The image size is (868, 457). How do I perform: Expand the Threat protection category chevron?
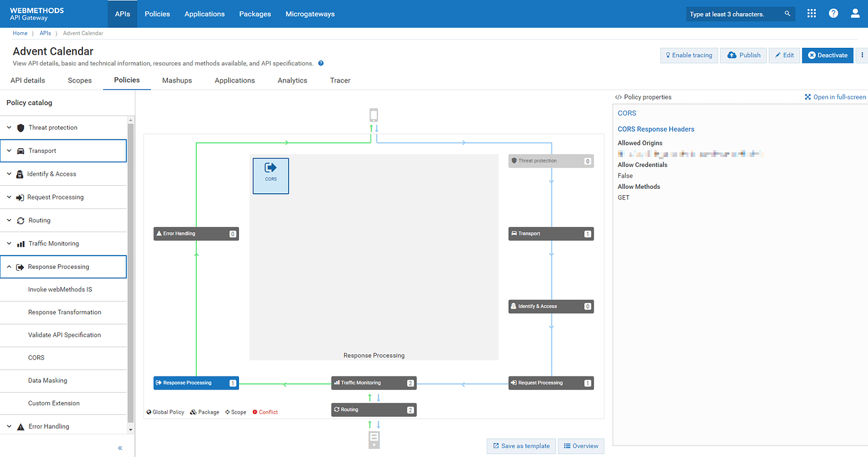[x=9, y=128]
